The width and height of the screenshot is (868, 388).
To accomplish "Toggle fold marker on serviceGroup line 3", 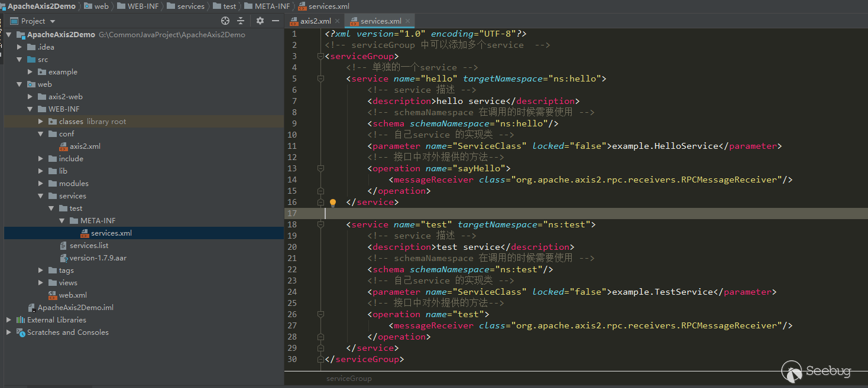I will pos(320,57).
